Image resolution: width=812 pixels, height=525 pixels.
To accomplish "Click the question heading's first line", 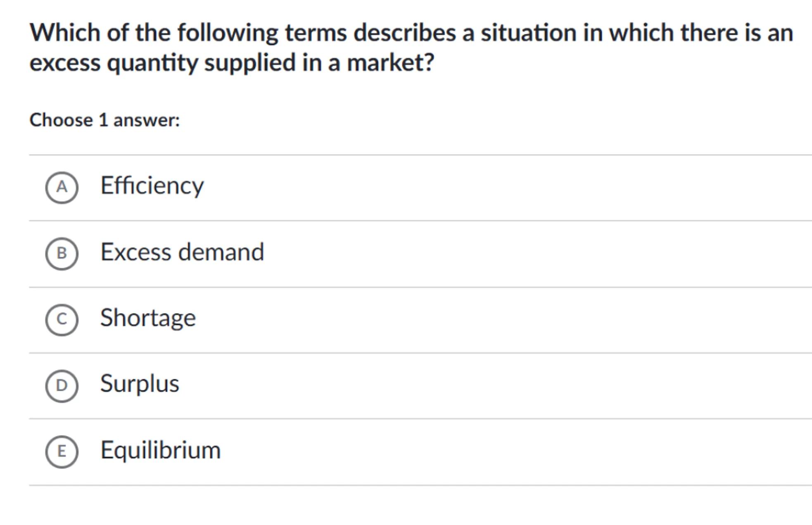I will (x=411, y=33).
